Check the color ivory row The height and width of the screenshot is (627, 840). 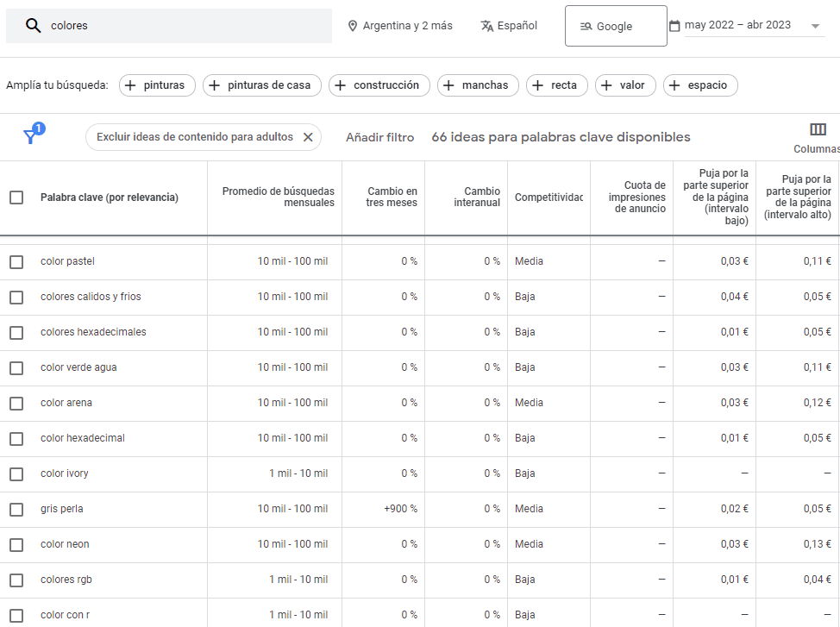tap(16, 473)
